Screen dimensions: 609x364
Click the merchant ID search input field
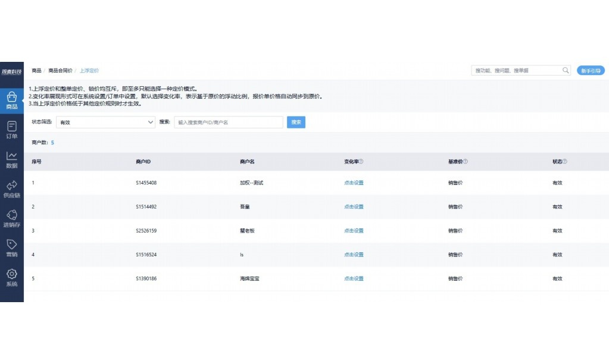(228, 122)
